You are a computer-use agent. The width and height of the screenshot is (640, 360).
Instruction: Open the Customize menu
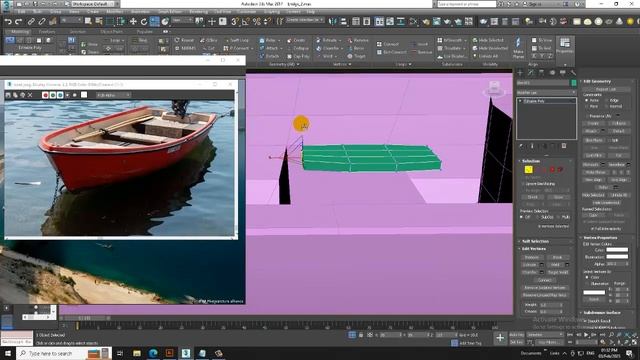[x=246, y=12]
